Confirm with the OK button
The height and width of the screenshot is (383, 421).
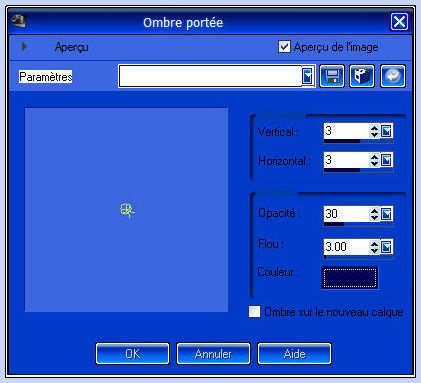pyautogui.click(x=132, y=353)
